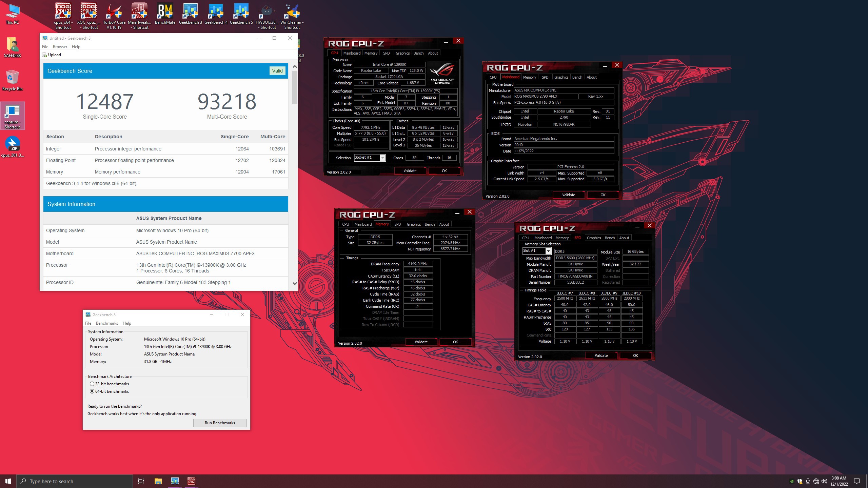Viewport: 868px width, 488px height.
Task: Open File menu in small Geekbench 3 window
Action: [88, 323]
